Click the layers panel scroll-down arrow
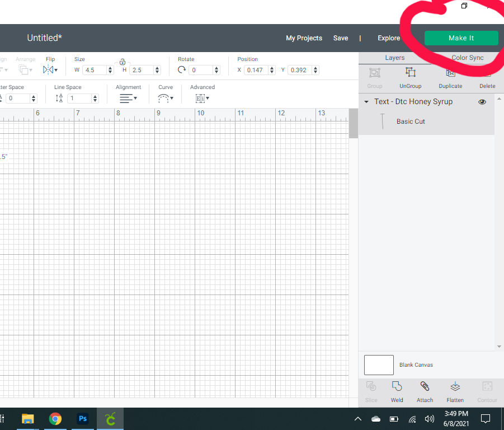This screenshot has height=430, width=504. 499,347
